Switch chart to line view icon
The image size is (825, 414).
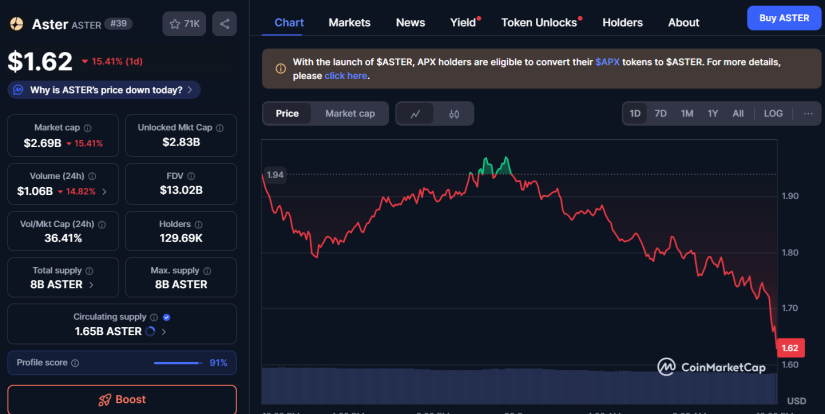[415, 114]
